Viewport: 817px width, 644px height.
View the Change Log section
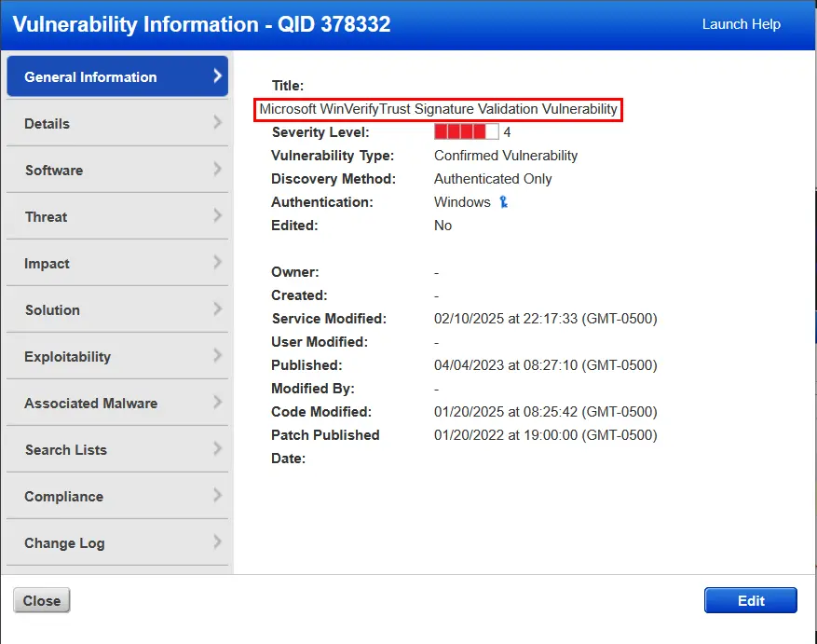[x=117, y=542]
